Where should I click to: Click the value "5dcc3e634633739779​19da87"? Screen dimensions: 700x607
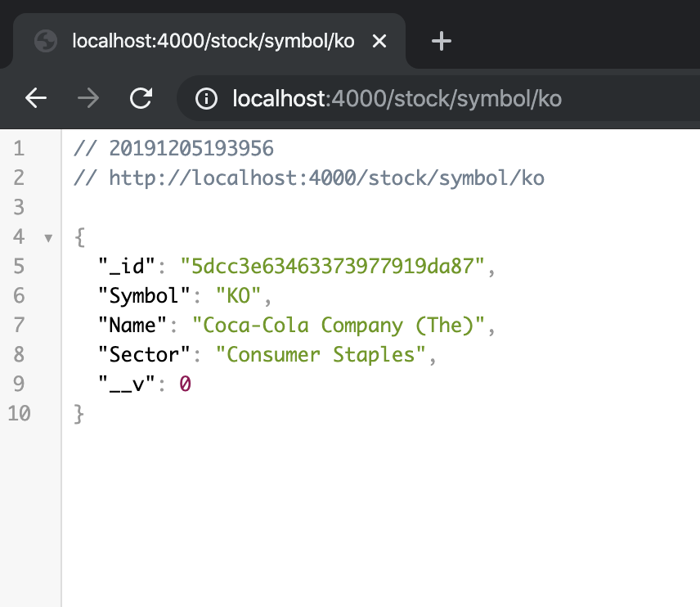click(x=332, y=266)
